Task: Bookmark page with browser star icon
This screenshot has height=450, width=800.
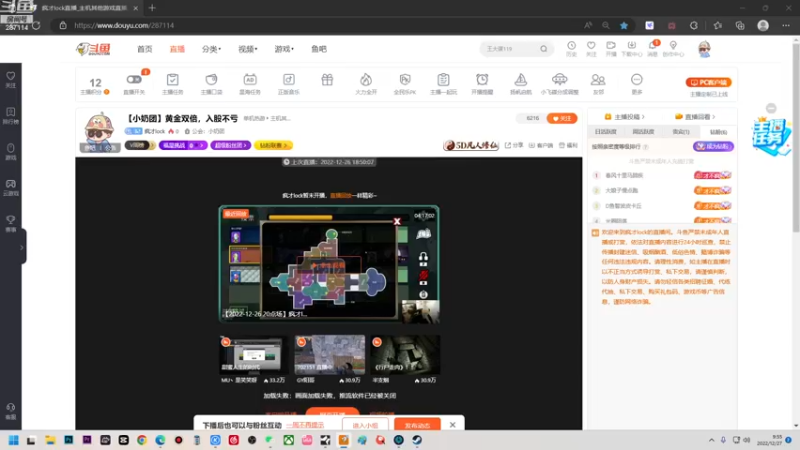Action: coord(624,25)
